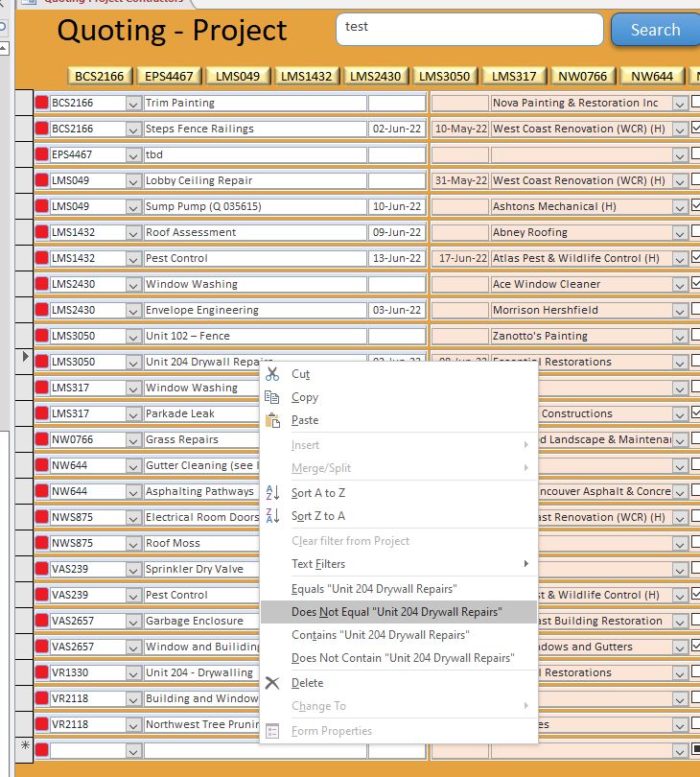
Task: Select Delete from context menu
Action: (x=399, y=683)
